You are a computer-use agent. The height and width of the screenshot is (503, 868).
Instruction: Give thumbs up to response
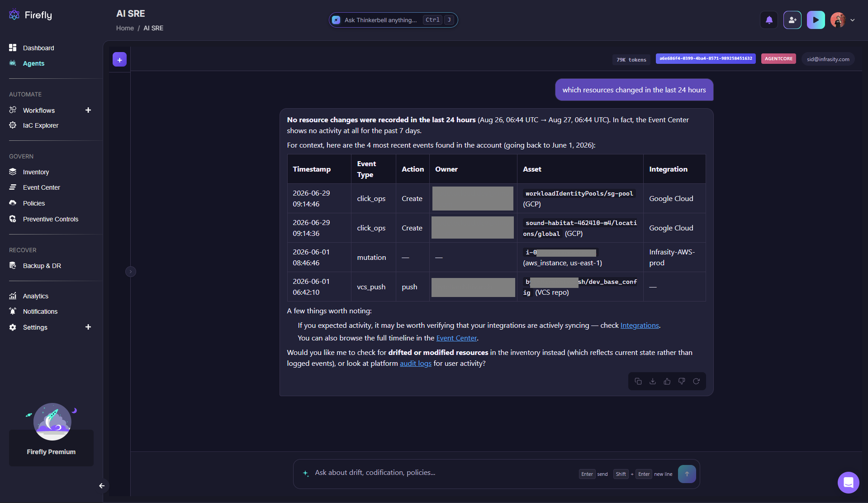tap(667, 381)
